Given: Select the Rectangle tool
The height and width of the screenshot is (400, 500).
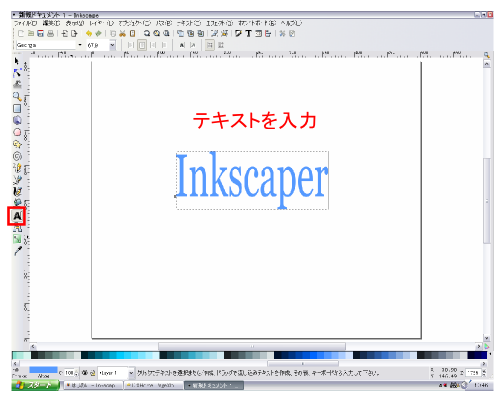Looking at the screenshot, I should pos(17,109).
